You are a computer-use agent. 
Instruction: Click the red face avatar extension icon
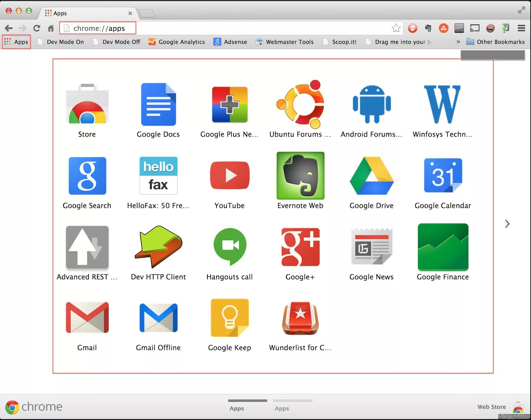[491, 28]
